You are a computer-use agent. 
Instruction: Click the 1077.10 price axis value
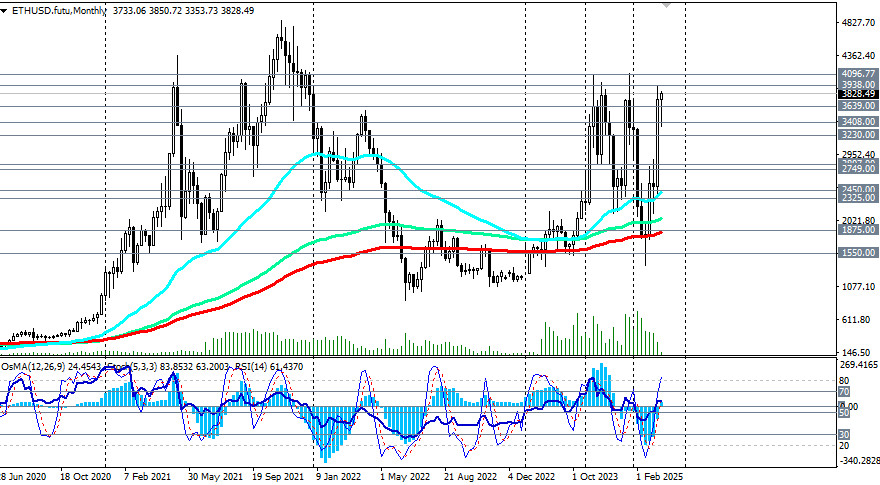click(x=859, y=286)
